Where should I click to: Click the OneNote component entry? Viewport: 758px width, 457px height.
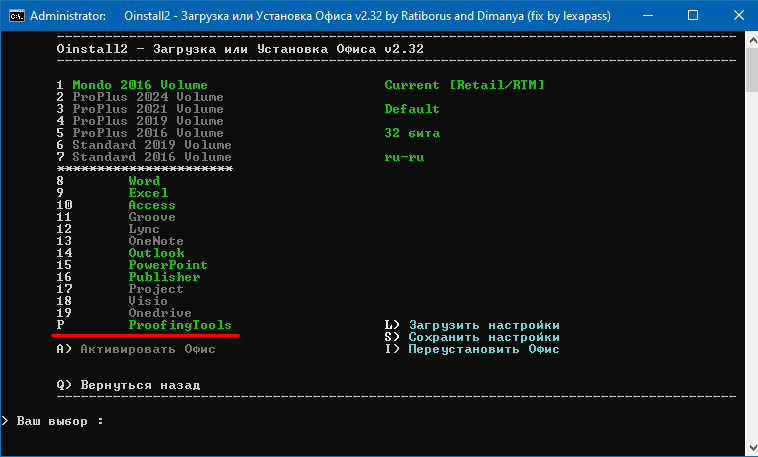coord(156,241)
